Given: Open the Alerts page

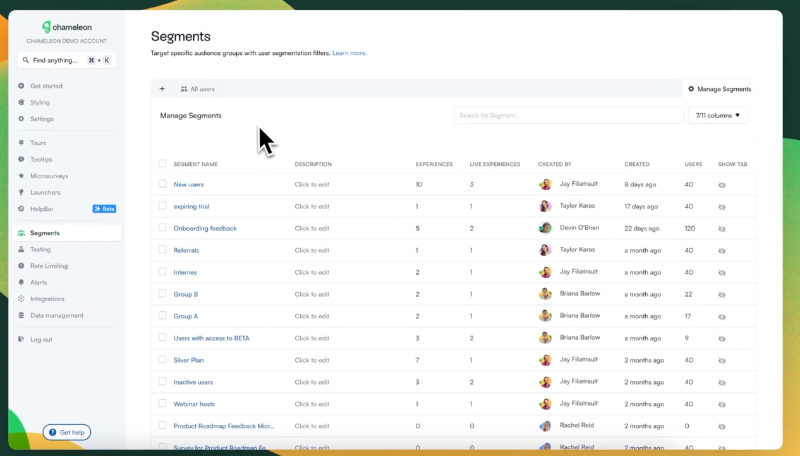Looking at the screenshot, I should coord(39,282).
